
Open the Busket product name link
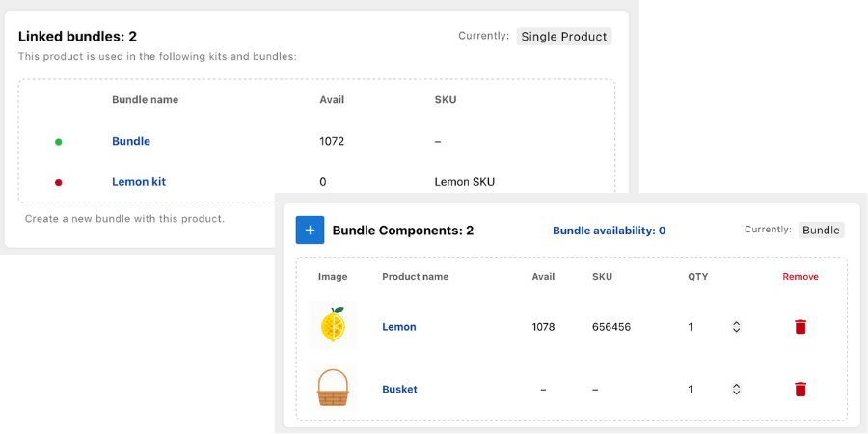pyautogui.click(x=399, y=390)
